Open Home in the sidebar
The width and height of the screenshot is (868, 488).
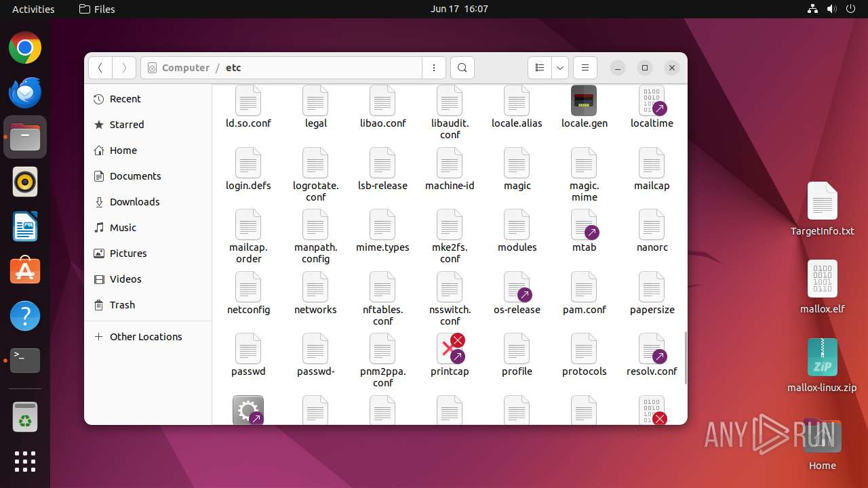[148, 150]
